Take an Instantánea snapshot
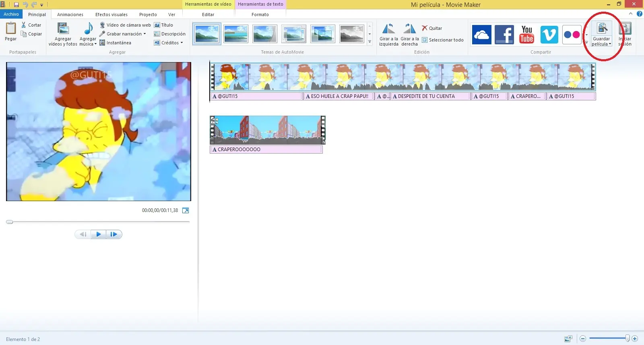Viewport: 644px width, 345px height. [x=116, y=43]
